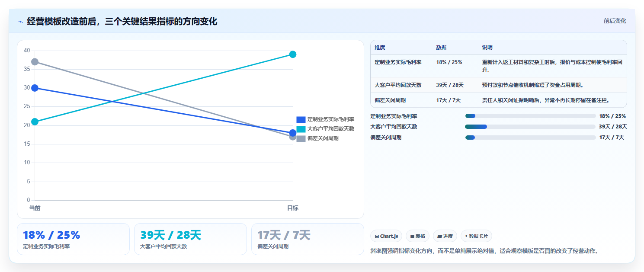Click the 定制业务实际毛利率 progress bar
The height and width of the screenshot is (272, 644).
531,116
